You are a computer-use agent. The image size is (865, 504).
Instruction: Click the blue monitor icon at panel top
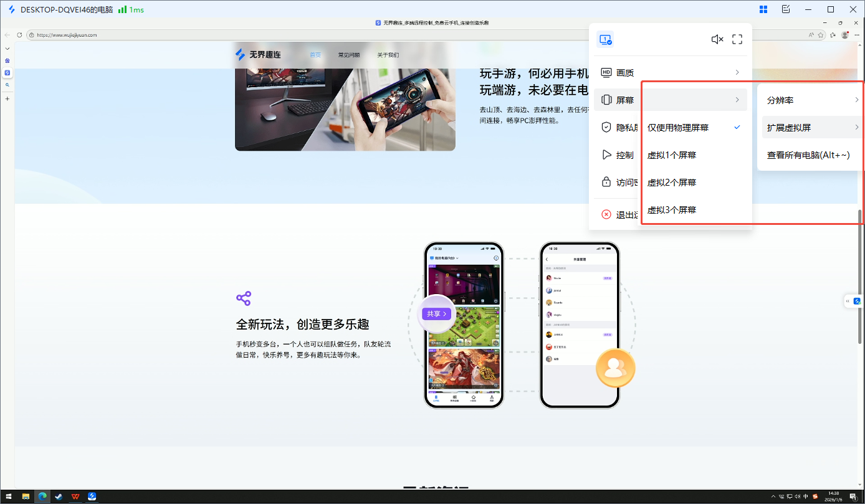point(605,39)
